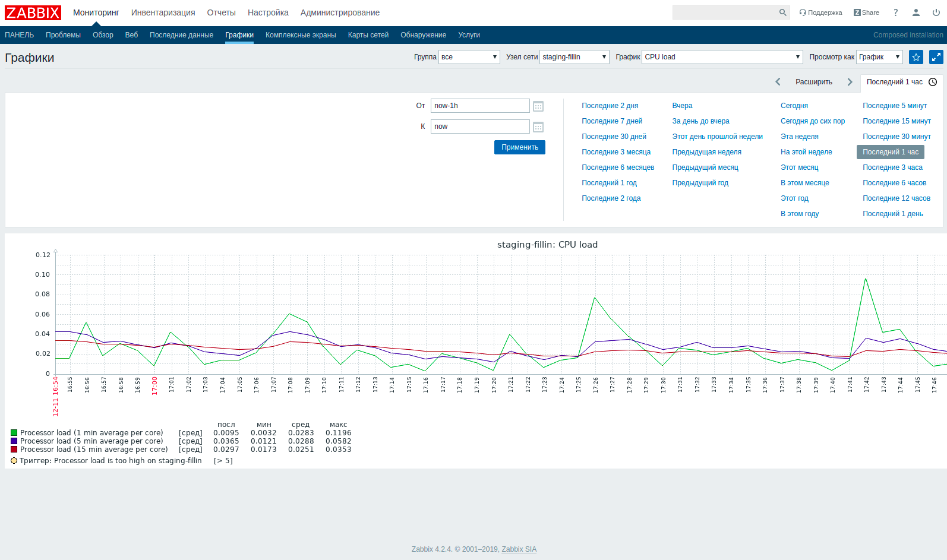Go to ПАНЕЛЬ submenu
This screenshot has width=947, height=560.
(20, 35)
